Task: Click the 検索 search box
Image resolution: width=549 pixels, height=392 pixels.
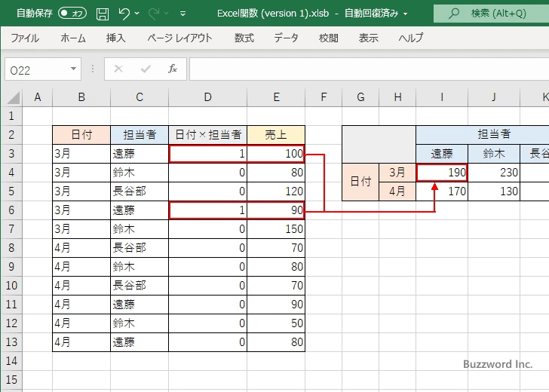Action: [x=491, y=14]
